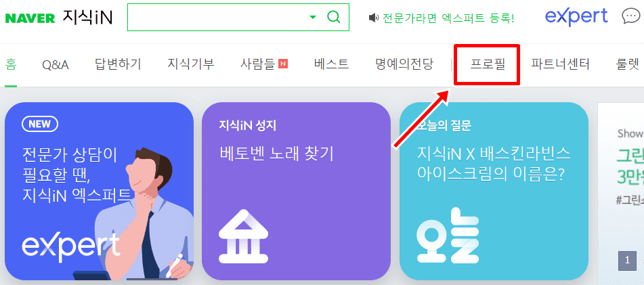
Task: Expand the search box dropdown arrow
Action: (313, 17)
